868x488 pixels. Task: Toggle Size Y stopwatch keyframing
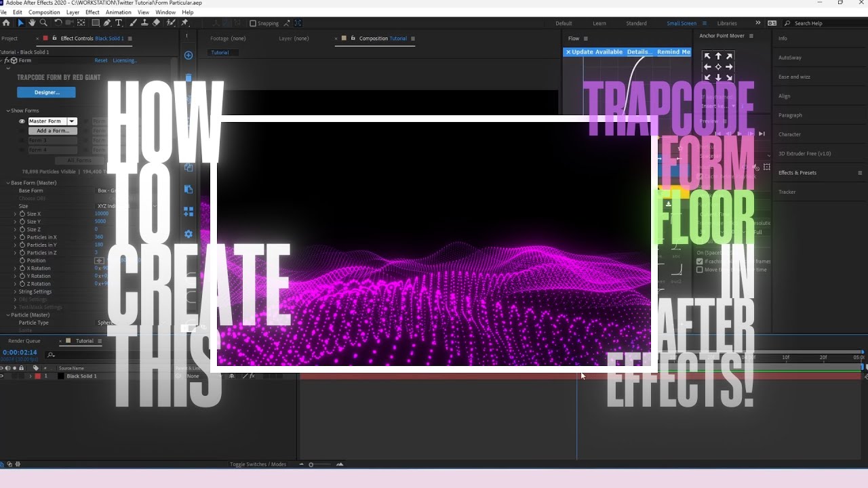click(x=22, y=222)
